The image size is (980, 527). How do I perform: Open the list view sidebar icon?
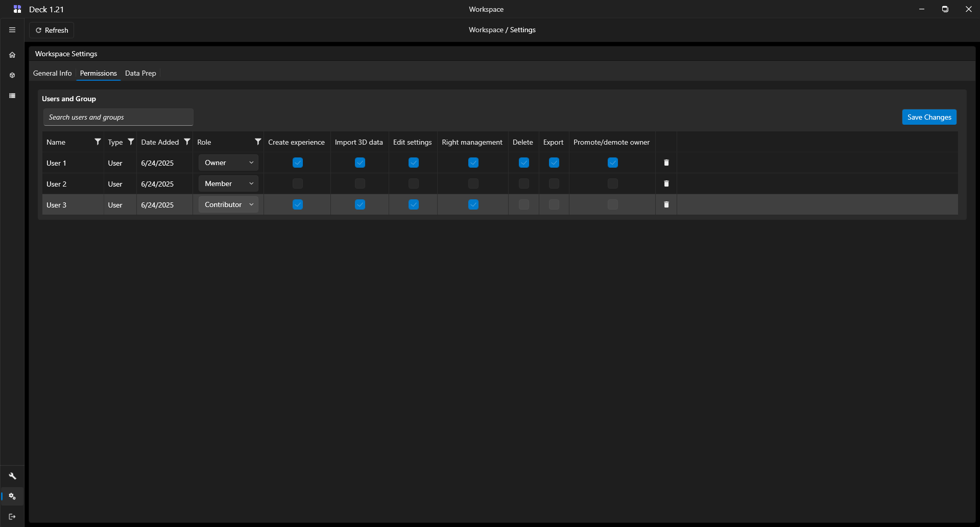pyautogui.click(x=12, y=96)
